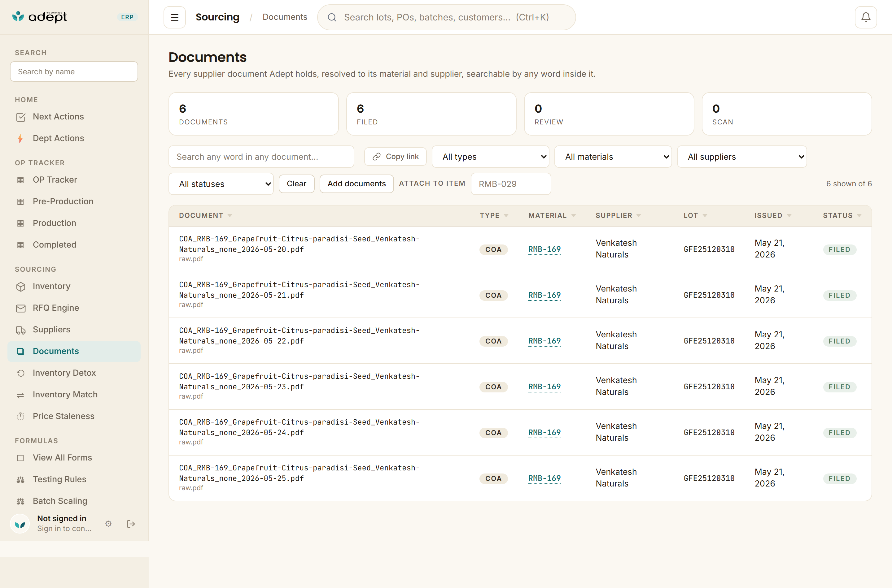The width and height of the screenshot is (892, 588).
Task: Click Documents in the breadcrumb
Action: 285,17
